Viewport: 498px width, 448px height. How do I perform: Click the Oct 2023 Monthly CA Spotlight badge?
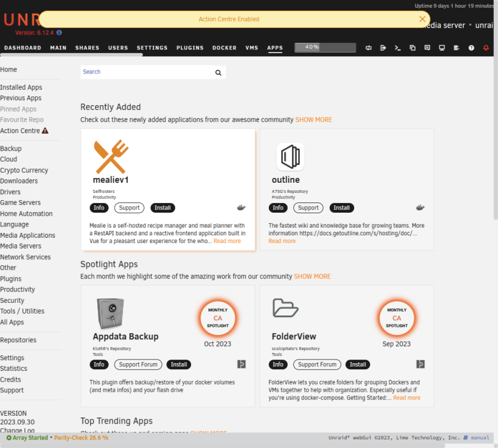point(217,318)
